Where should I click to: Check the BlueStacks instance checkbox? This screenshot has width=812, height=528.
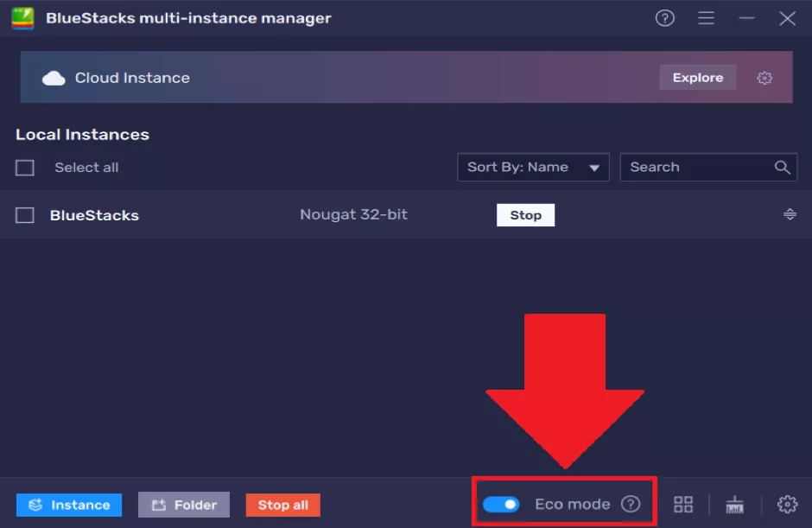point(25,215)
